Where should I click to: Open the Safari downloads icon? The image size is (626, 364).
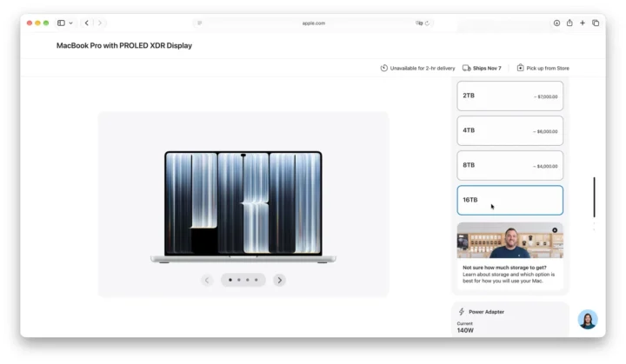click(556, 23)
